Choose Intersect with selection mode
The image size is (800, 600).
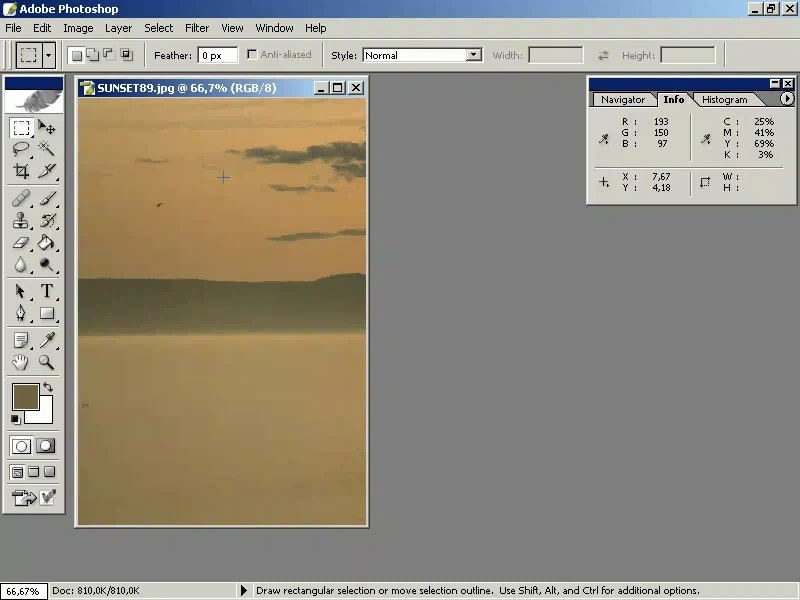click(x=126, y=55)
